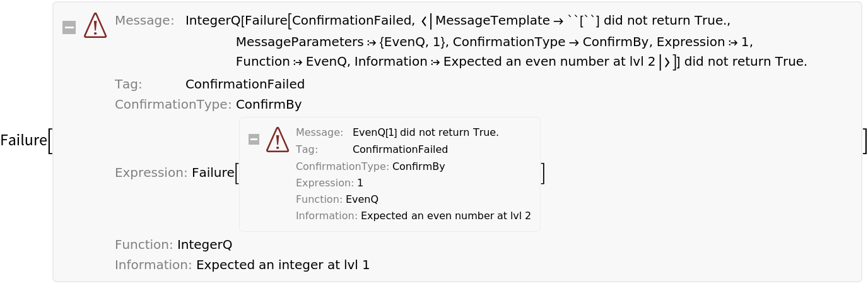This screenshot has width=868, height=283.
Task: Click the outer "Expression:" label
Action: [151, 172]
